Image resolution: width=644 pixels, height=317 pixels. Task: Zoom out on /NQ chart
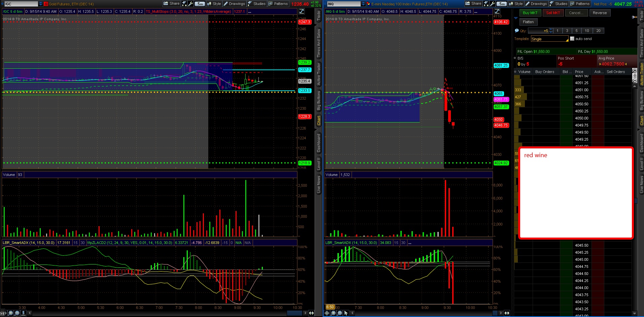[339, 313]
